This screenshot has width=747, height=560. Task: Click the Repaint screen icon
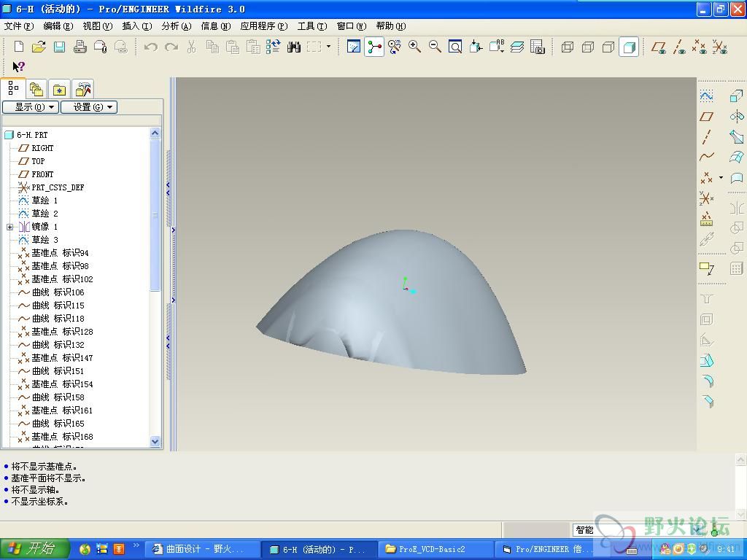tap(354, 47)
